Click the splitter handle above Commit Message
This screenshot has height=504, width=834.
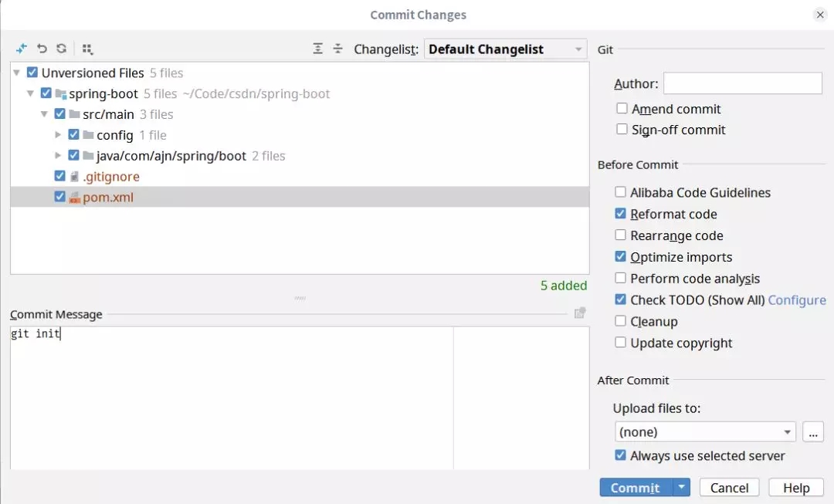(x=300, y=298)
